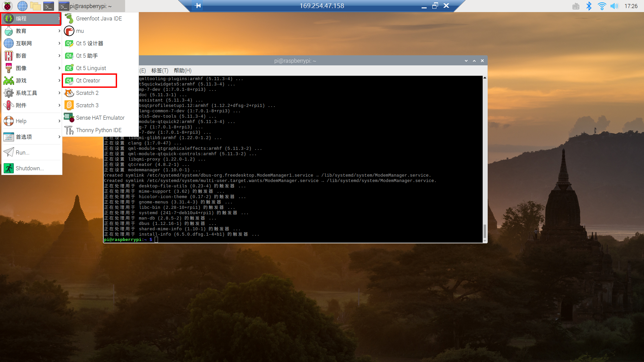Open Greenfoot Java IDE
This screenshot has width=644, height=362.
[99, 18]
